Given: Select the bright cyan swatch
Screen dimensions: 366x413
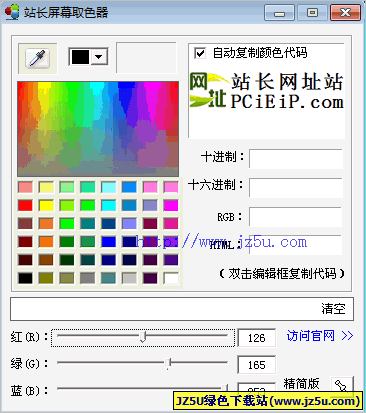Looking at the screenshot, I should pyautogui.click(x=108, y=205).
